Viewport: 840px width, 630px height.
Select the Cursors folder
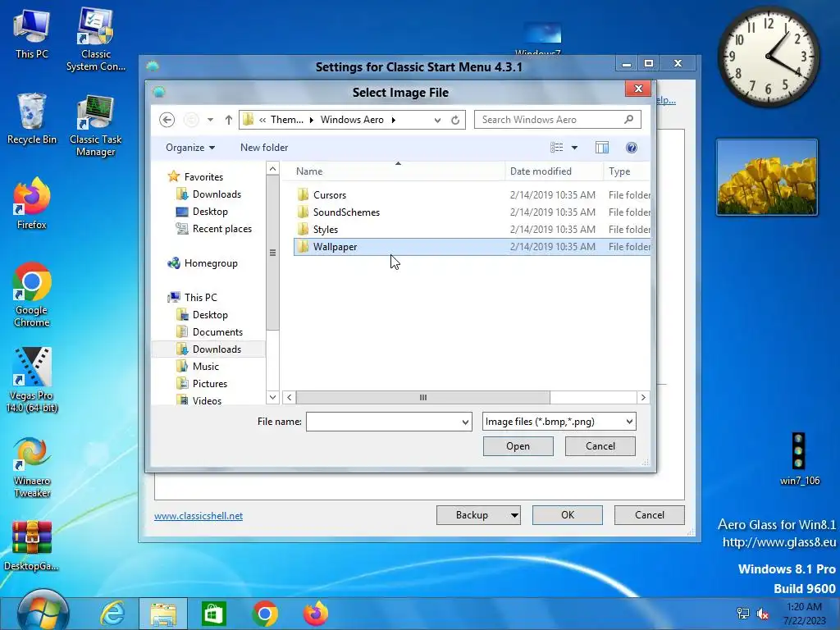(472, 195)
